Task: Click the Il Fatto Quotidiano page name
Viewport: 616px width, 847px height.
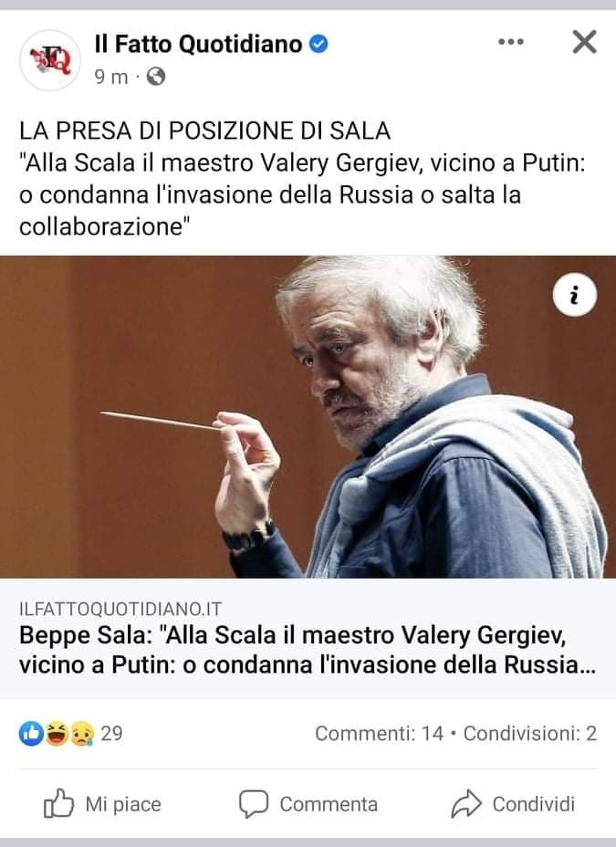Action: pyautogui.click(x=198, y=44)
